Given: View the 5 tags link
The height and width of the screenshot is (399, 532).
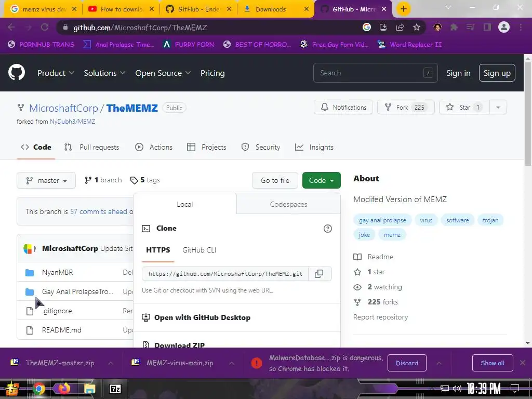Looking at the screenshot, I should tap(145, 180).
